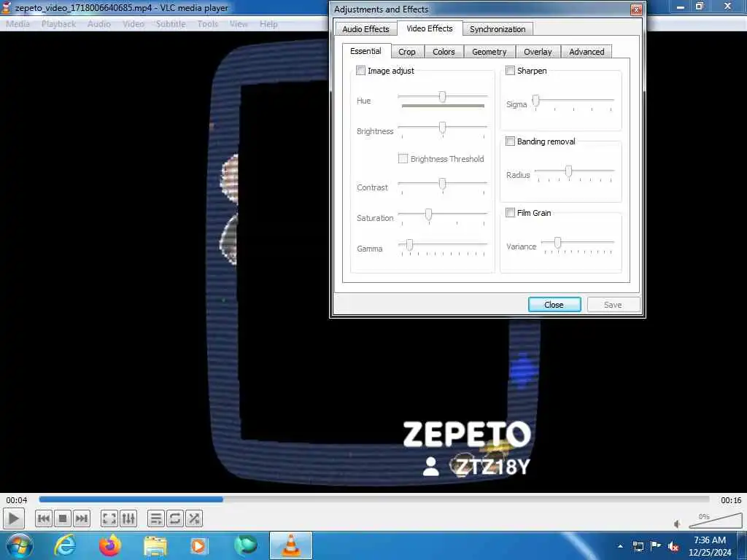The width and height of the screenshot is (747, 560).
Task: Toggle random shuffle icon
Action: pyautogui.click(x=194, y=518)
